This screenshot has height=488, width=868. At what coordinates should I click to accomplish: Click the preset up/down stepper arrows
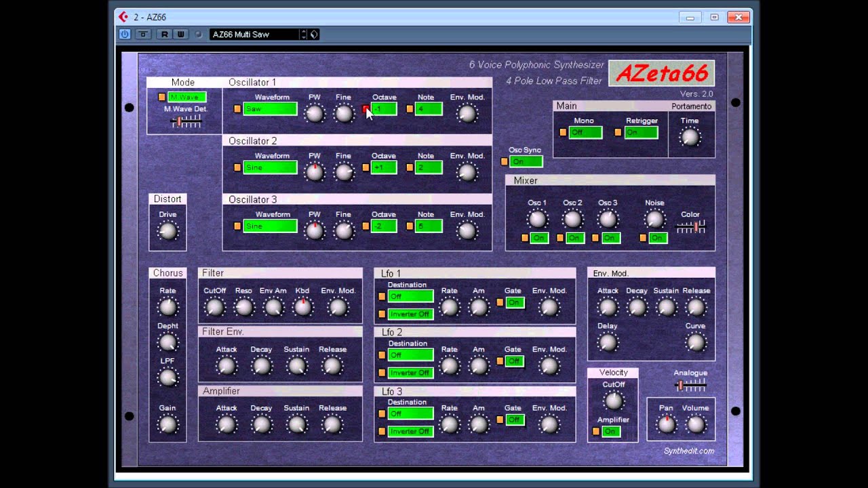(x=304, y=34)
